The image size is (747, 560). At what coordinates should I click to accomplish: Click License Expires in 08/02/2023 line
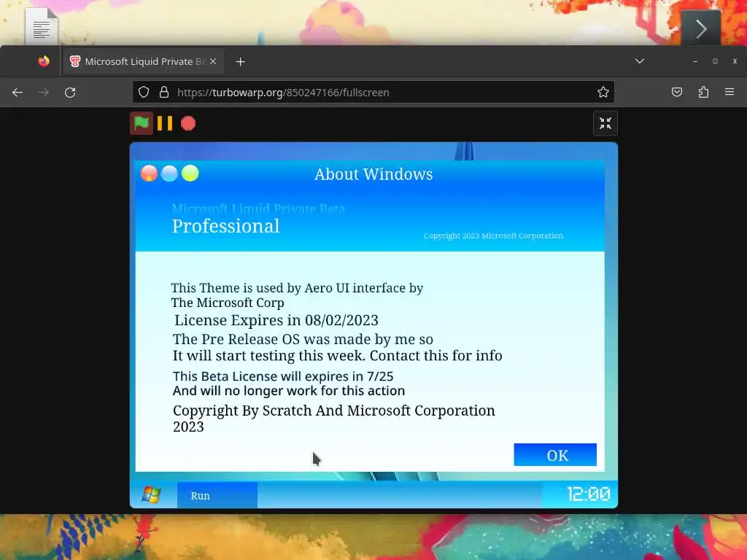pos(276,321)
